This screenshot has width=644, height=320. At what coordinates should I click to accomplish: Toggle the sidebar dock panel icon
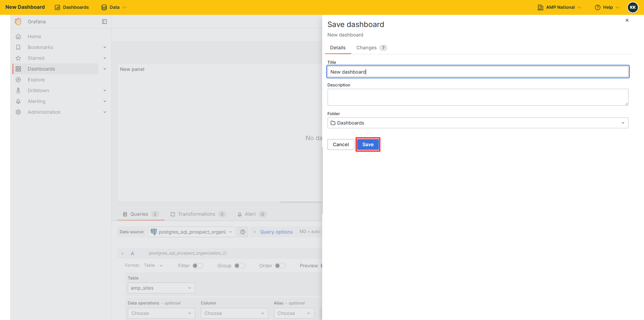coord(104,22)
